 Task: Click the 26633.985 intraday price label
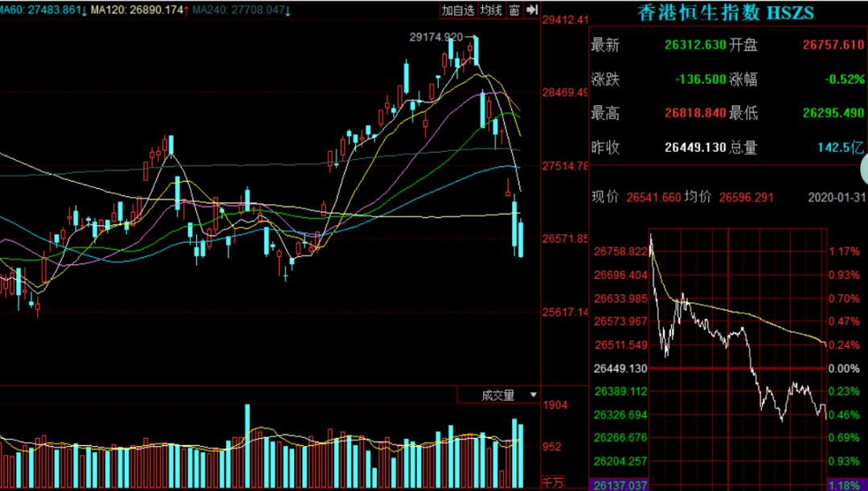pos(620,298)
